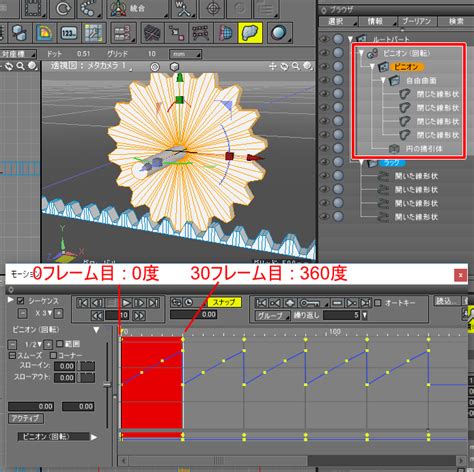The image size is (474, 472).
Task: Open the mm unit dropdown
Action: pos(185,54)
